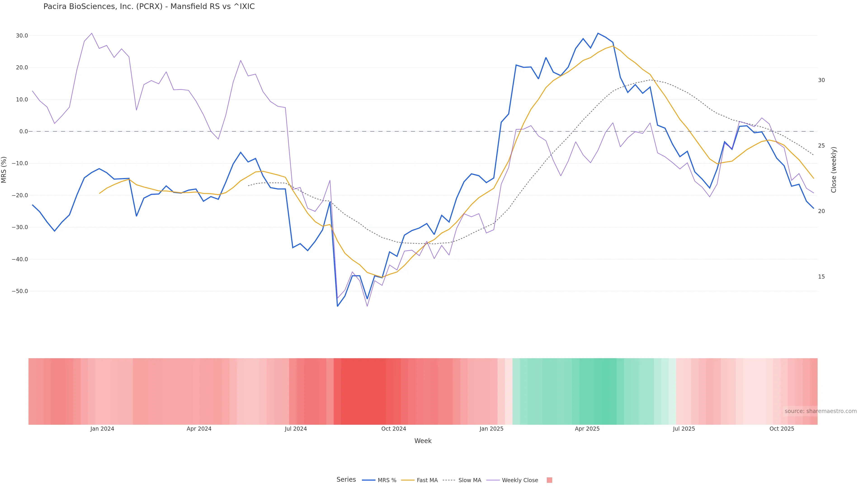Click the Oct 2025 tick label

[782, 429]
